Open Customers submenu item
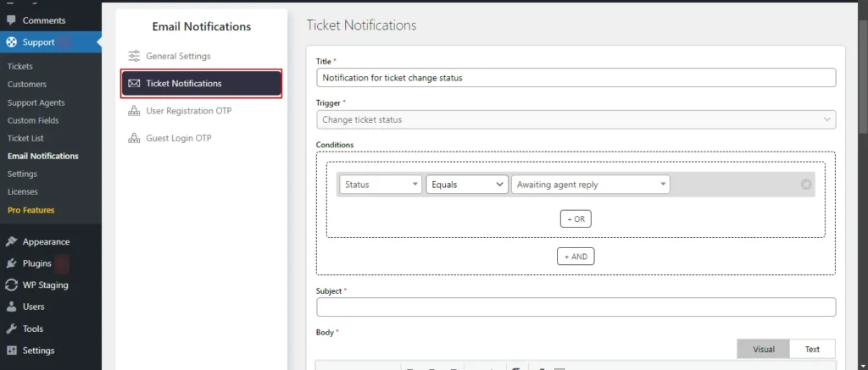Image resolution: width=868 pixels, height=370 pixels. (26, 85)
